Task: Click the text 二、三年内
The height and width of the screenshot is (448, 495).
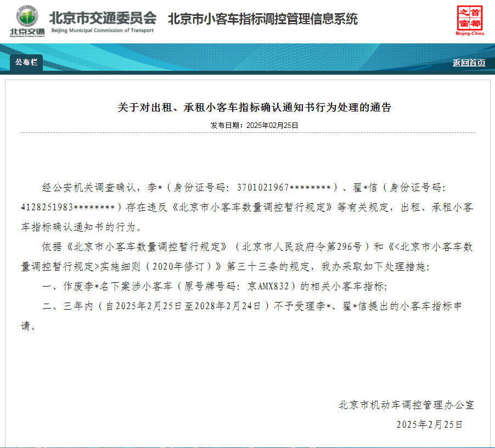Action: [68, 306]
